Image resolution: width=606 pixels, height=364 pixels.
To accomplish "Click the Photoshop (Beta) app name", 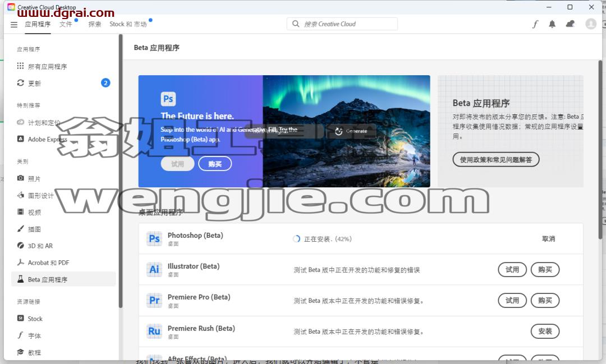I will tap(195, 236).
